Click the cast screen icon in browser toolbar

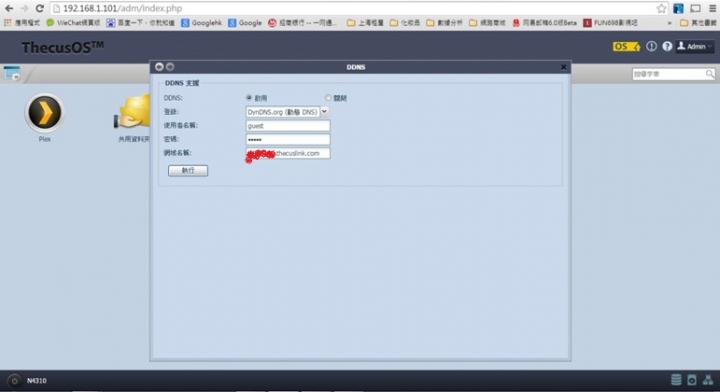pyautogui.click(x=695, y=8)
